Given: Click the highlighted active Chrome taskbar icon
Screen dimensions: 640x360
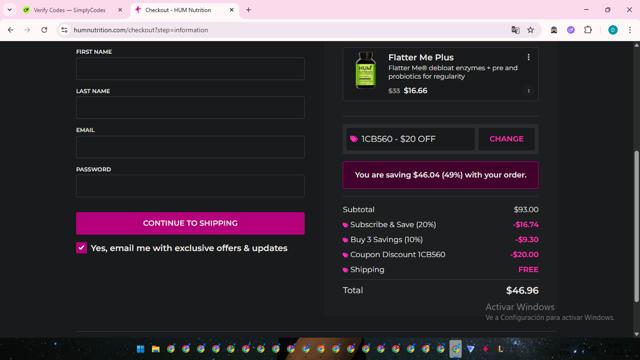Looking at the screenshot, I should click(x=456, y=349).
